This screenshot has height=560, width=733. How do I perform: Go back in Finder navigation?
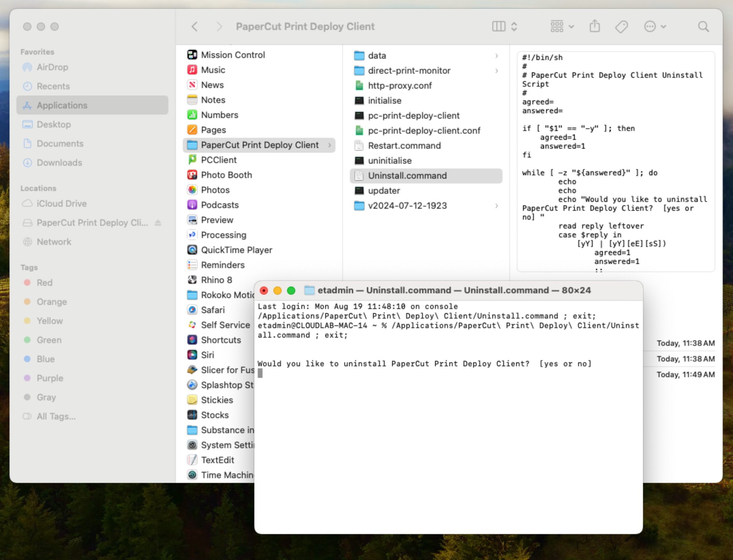click(x=195, y=27)
